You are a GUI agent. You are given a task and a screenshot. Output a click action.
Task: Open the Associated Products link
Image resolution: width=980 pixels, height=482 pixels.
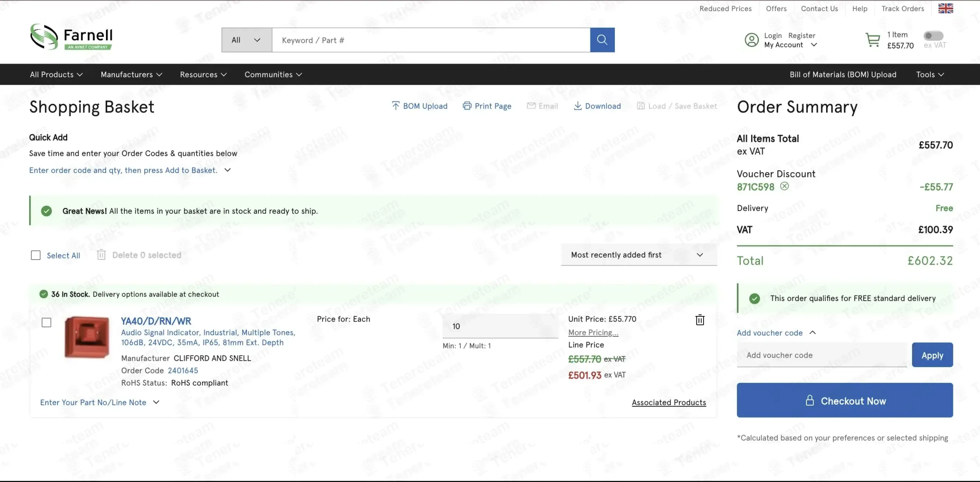[x=669, y=403]
